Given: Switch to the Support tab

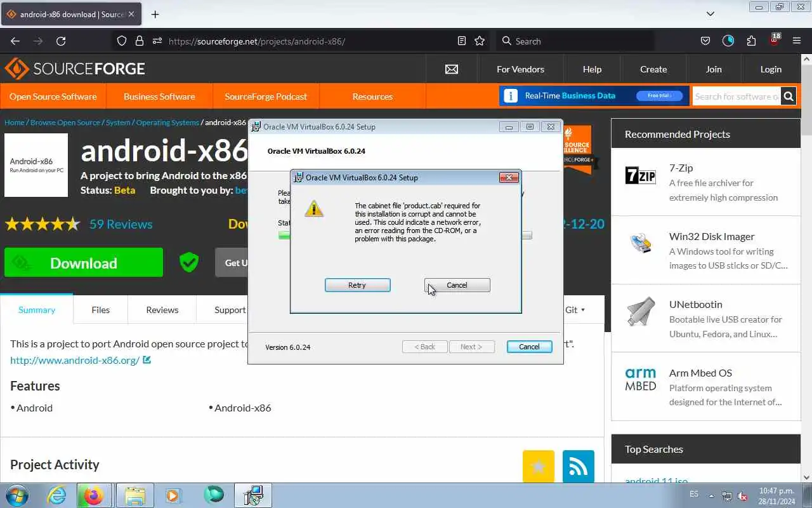Looking at the screenshot, I should (x=230, y=310).
